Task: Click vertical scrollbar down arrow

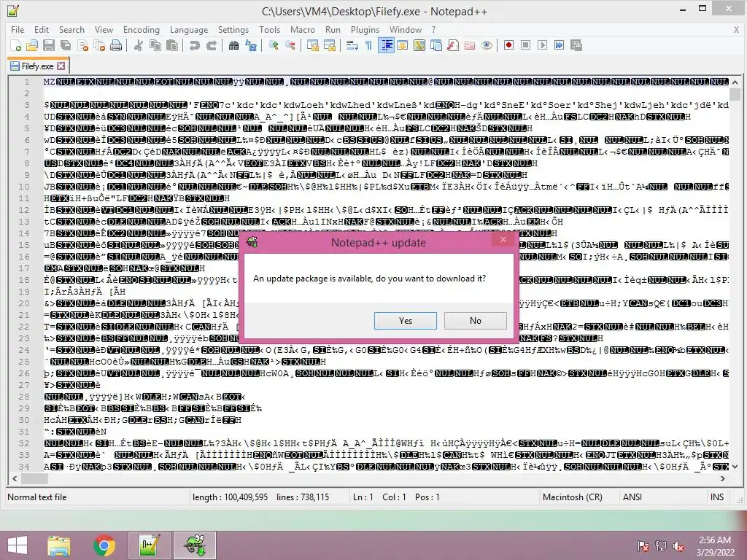Action: pos(735,466)
